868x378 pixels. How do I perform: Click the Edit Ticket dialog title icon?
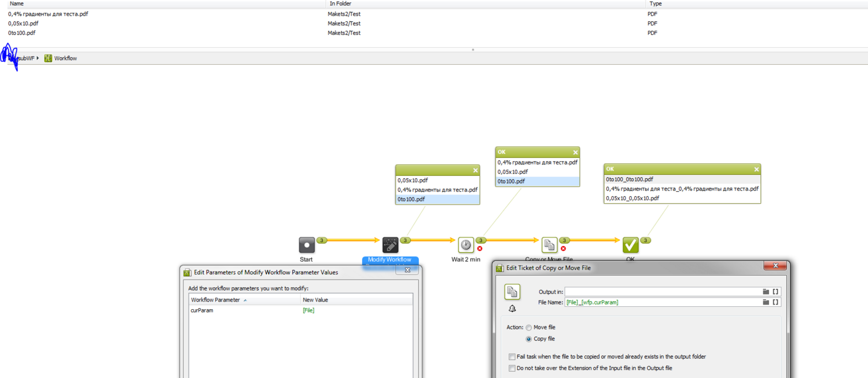[x=500, y=268]
